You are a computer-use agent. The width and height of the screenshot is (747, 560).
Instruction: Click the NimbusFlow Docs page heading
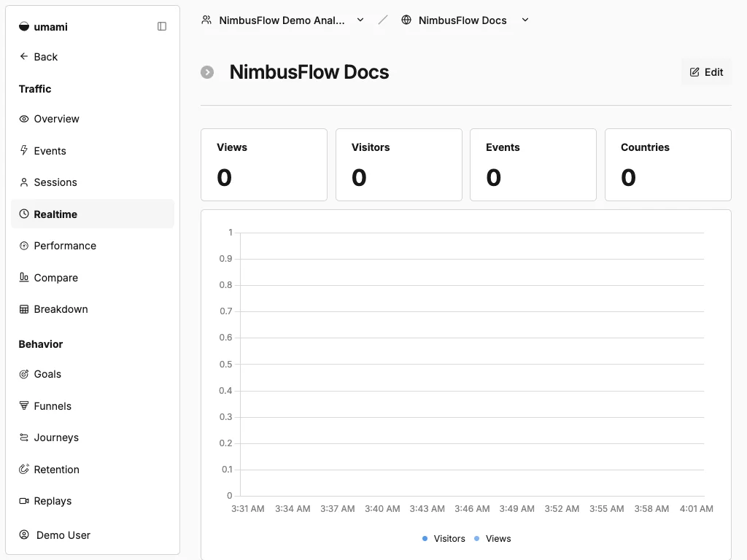point(309,72)
